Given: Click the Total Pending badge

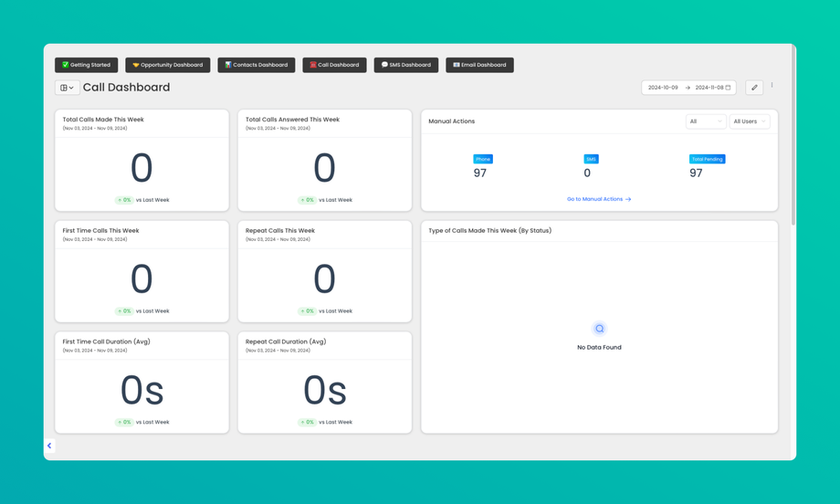Looking at the screenshot, I should [x=707, y=159].
